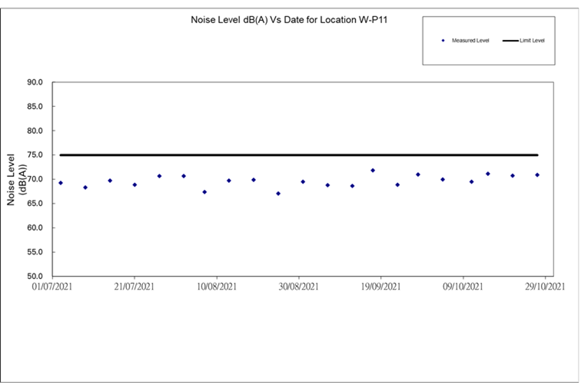Click the Limit Level line sample in legend
581x392 pixels.
pyautogui.click(x=510, y=40)
